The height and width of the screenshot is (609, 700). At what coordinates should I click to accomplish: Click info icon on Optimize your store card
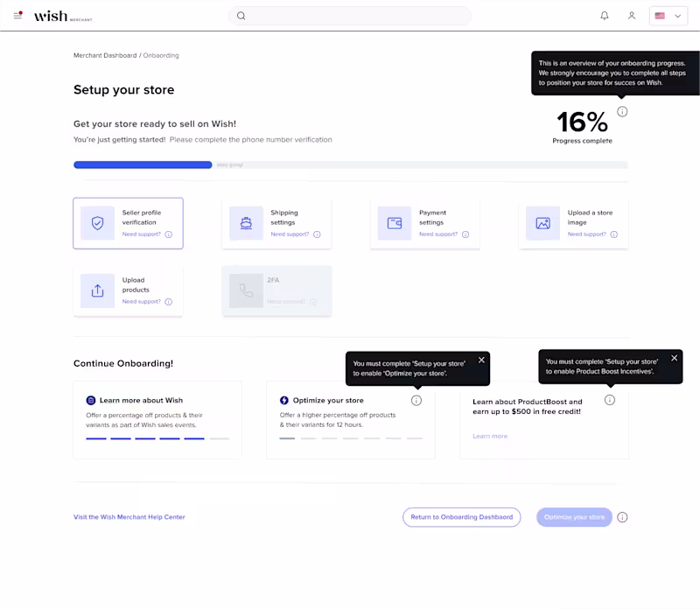click(x=416, y=401)
